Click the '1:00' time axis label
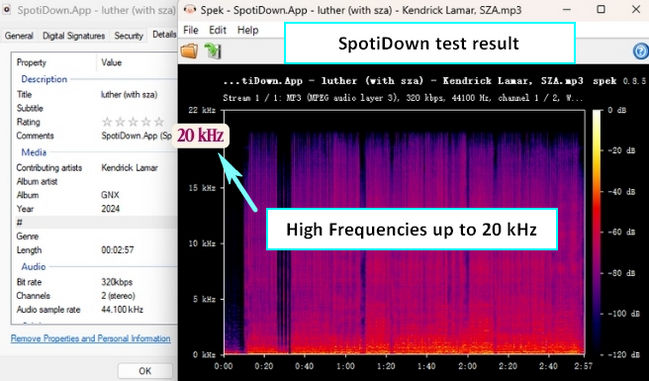649x381 pixels. 345,366
